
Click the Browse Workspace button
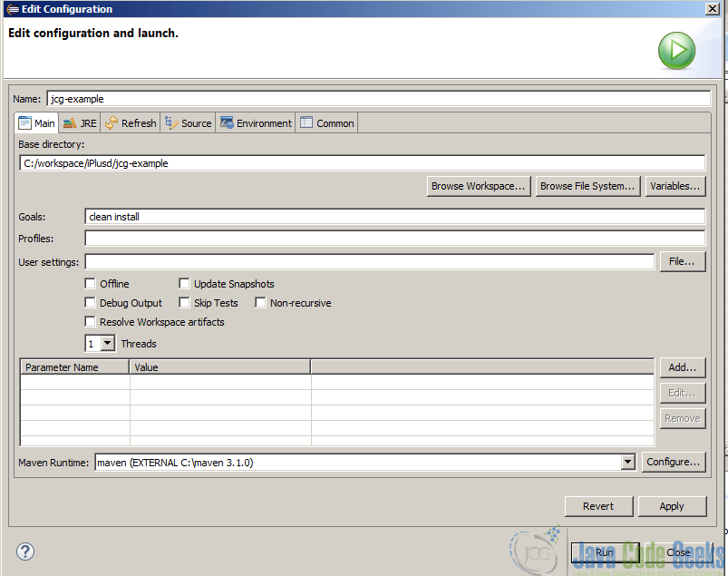point(479,186)
